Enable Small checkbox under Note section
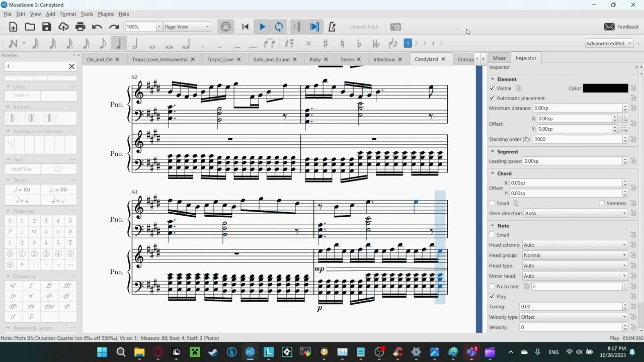This screenshot has height=362, width=644. tap(492, 235)
